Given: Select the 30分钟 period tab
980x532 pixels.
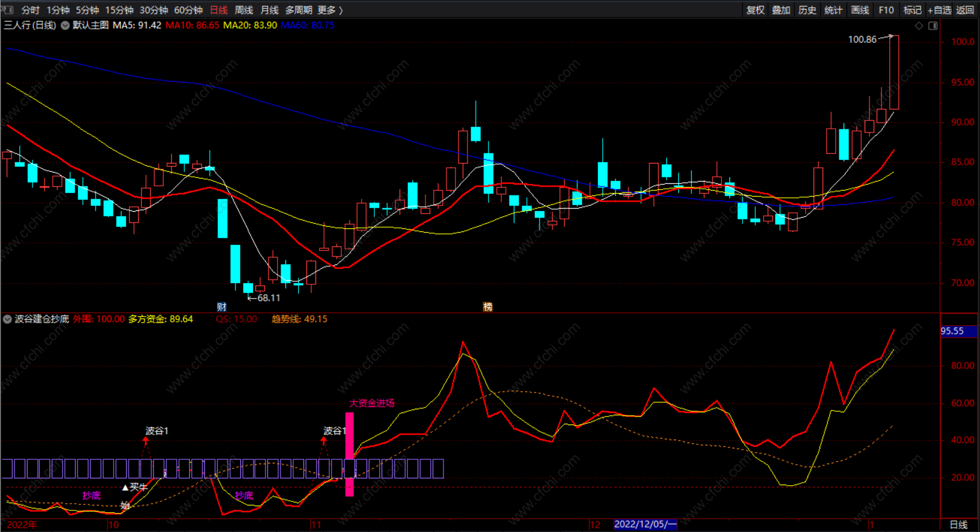Looking at the screenshot, I should click(x=154, y=10).
